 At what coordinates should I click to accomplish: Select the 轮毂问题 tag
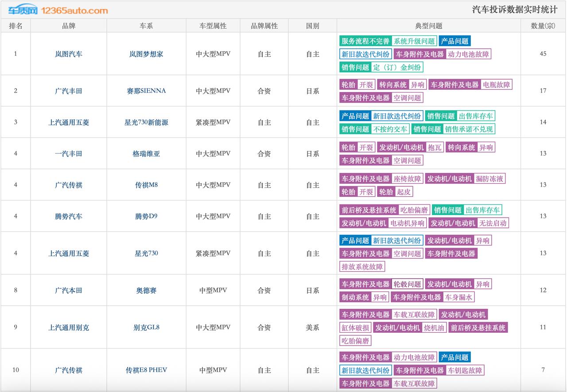(x=408, y=284)
